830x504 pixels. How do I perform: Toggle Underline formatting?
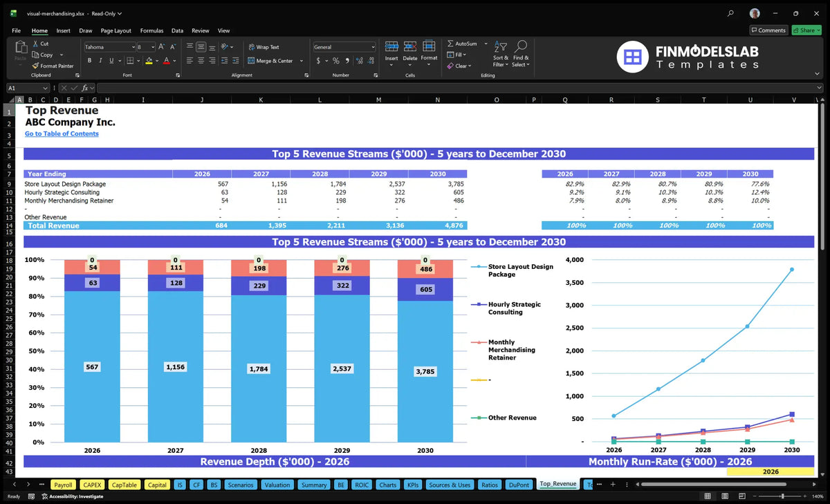pos(111,61)
